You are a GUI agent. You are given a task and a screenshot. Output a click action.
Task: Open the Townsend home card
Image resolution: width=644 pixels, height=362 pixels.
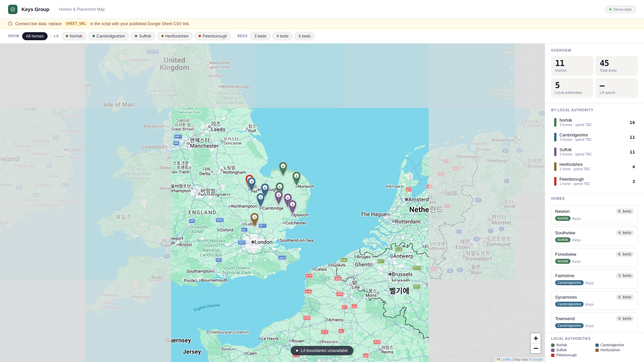pyautogui.click(x=594, y=322)
